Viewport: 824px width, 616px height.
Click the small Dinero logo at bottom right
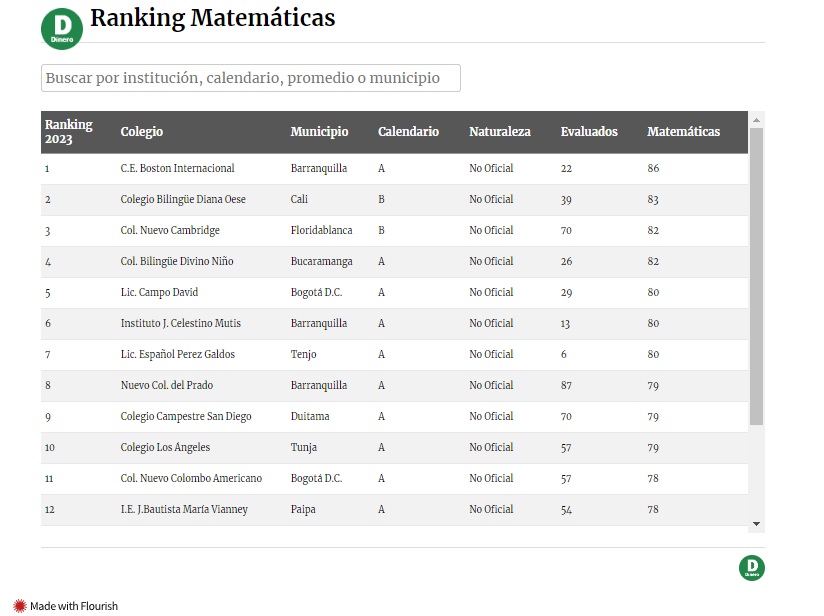[752, 568]
